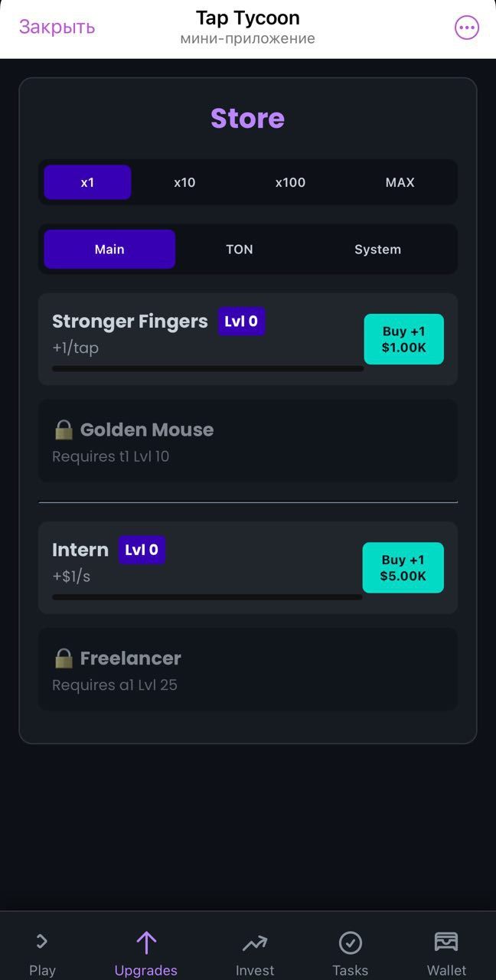Select the x100 purchase multiplier
This screenshot has height=980, width=496.
tap(290, 182)
